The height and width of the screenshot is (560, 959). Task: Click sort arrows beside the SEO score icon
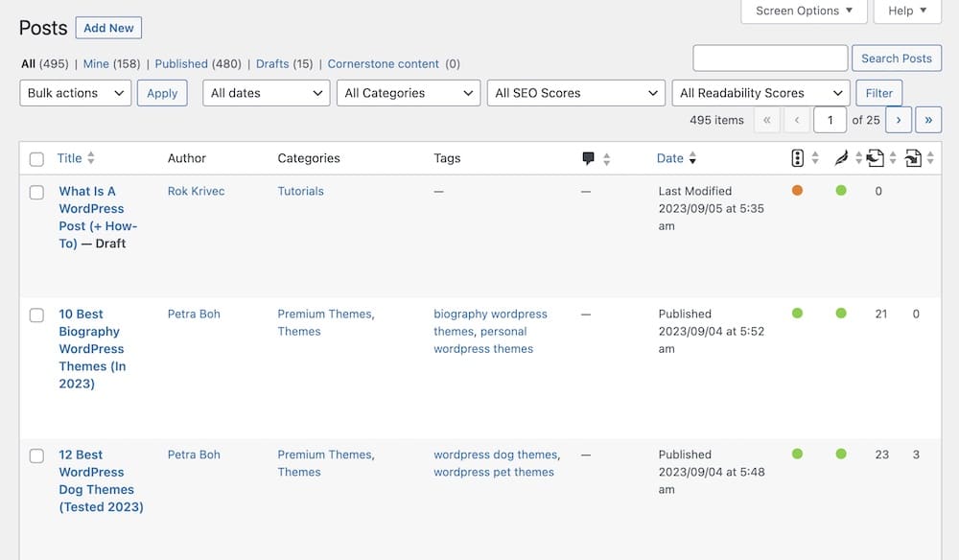pos(815,157)
